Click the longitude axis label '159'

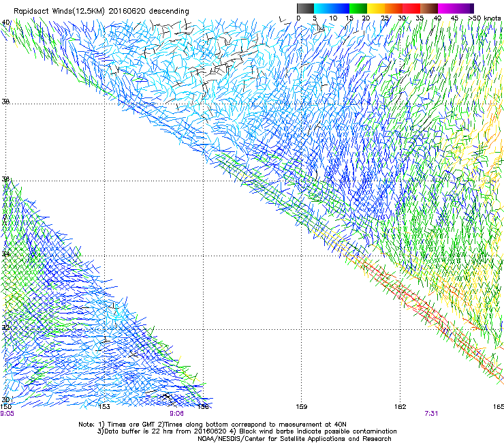(302, 407)
